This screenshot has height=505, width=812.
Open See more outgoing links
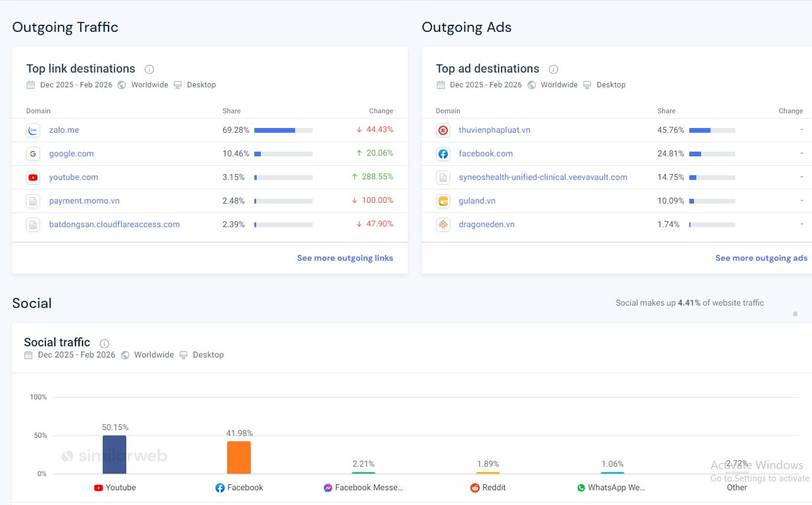[345, 258]
